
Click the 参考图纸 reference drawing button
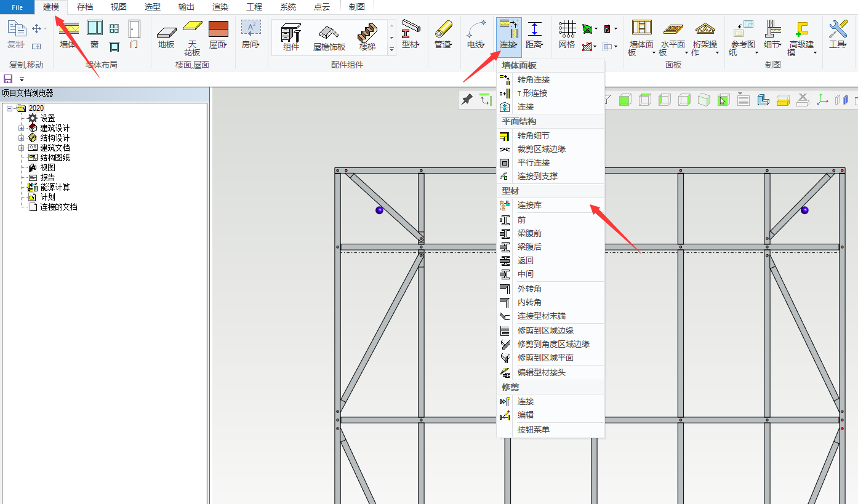(x=742, y=37)
